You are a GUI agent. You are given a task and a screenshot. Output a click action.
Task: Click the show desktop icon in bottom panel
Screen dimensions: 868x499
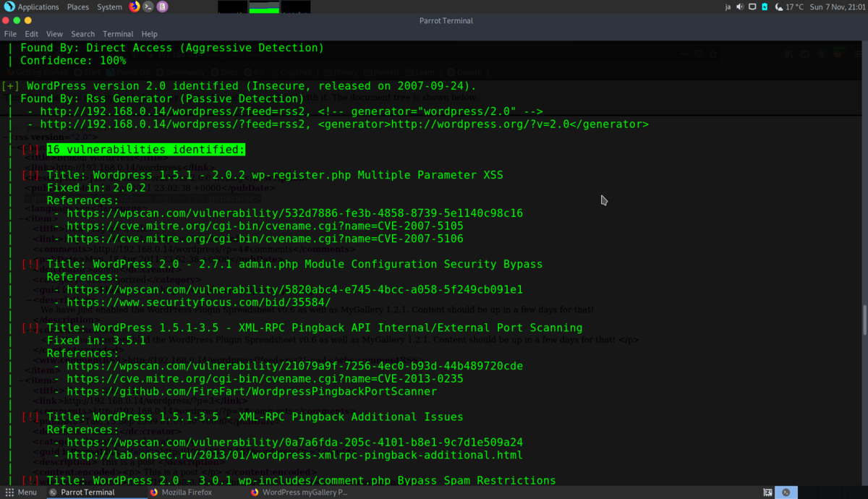point(767,492)
